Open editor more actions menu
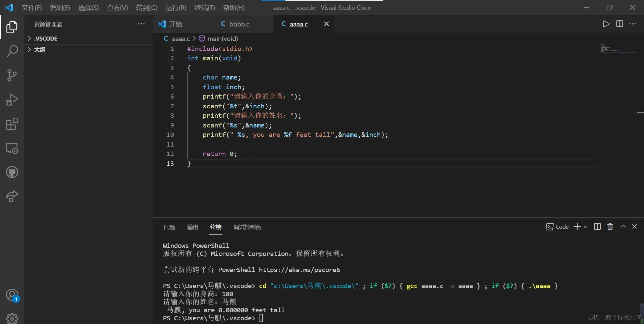 coord(633,24)
